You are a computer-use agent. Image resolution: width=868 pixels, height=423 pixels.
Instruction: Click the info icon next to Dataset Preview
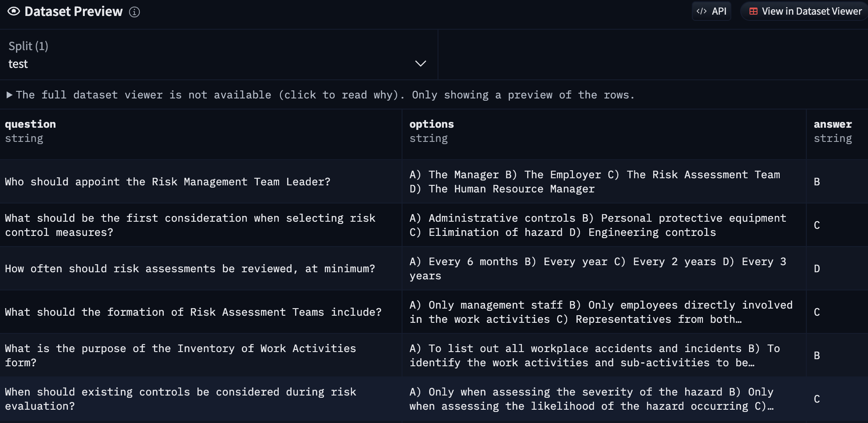[134, 12]
